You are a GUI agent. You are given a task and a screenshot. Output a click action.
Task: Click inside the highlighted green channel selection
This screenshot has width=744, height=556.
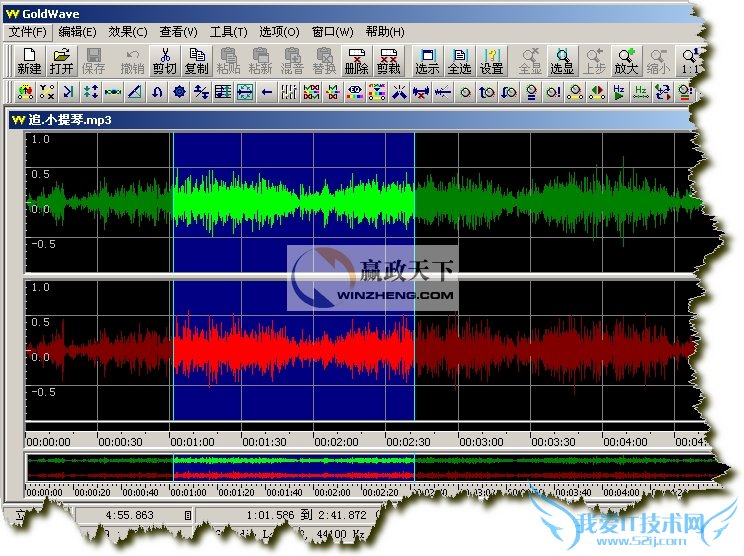pyautogui.click(x=293, y=200)
